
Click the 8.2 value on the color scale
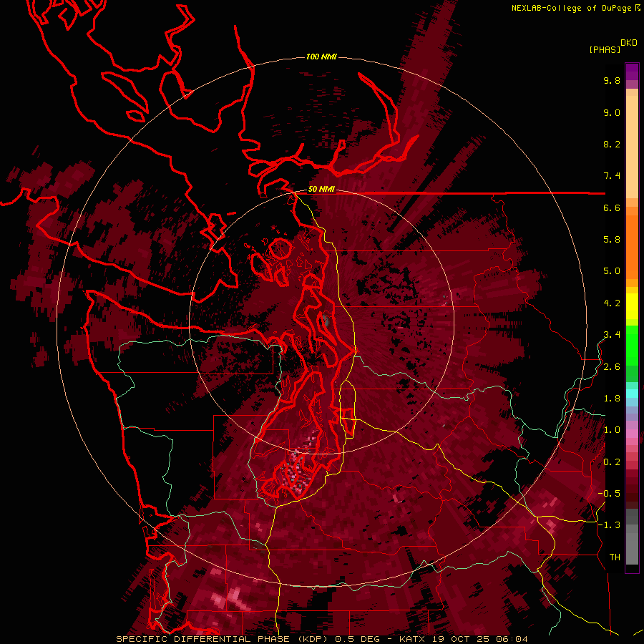pos(612,144)
